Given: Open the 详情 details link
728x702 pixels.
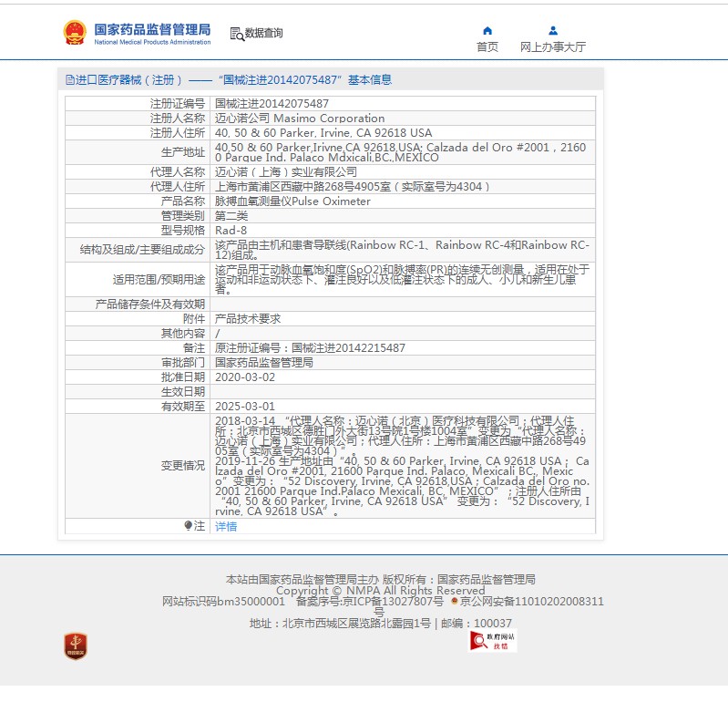Looking at the screenshot, I should tap(226, 526).
